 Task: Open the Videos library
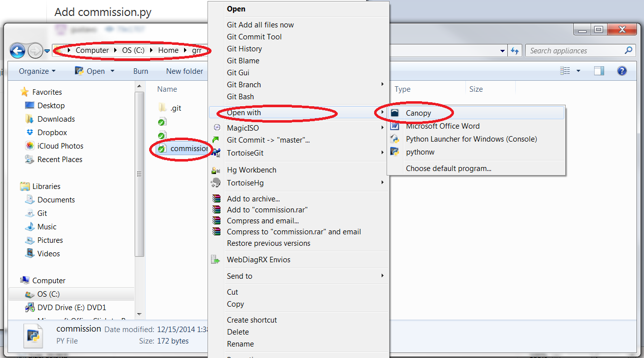(x=48, y=254)
